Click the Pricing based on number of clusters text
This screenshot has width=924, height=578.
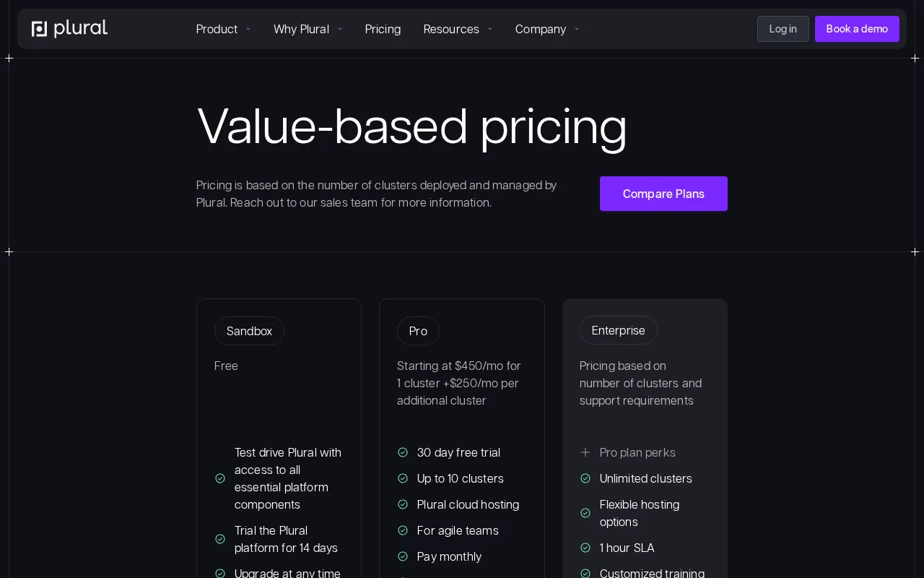pyautogui.click(x=640, y=383)
